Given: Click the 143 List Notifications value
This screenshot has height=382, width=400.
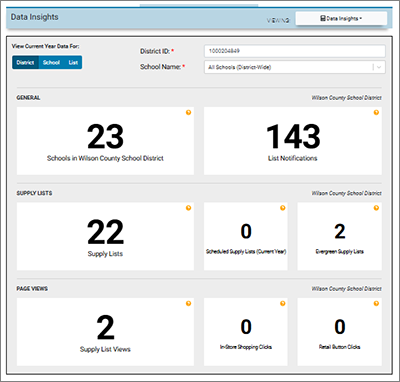Looking at the screenshot, I should coord(293,136).
